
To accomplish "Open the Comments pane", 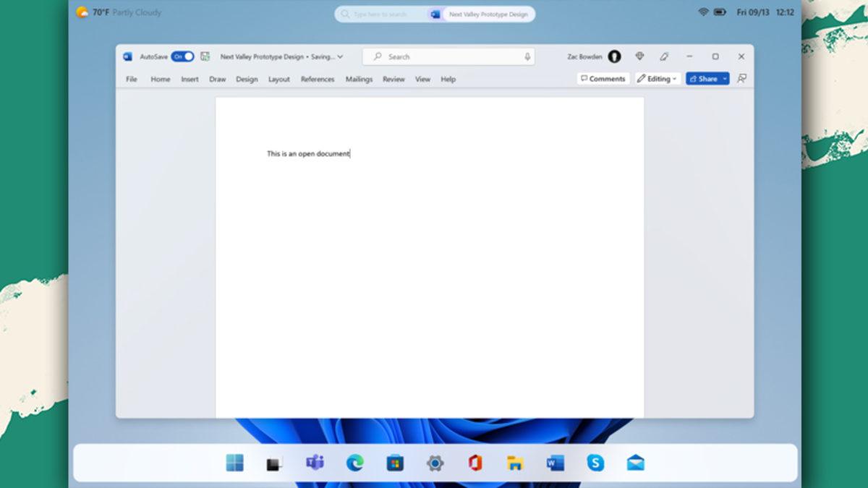I will click(603, 79).
